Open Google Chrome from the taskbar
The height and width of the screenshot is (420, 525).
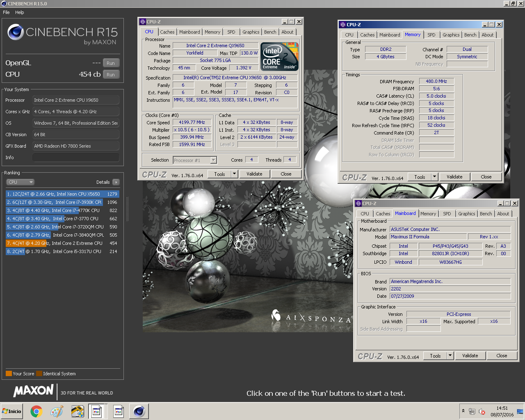(x=36, y=411)
